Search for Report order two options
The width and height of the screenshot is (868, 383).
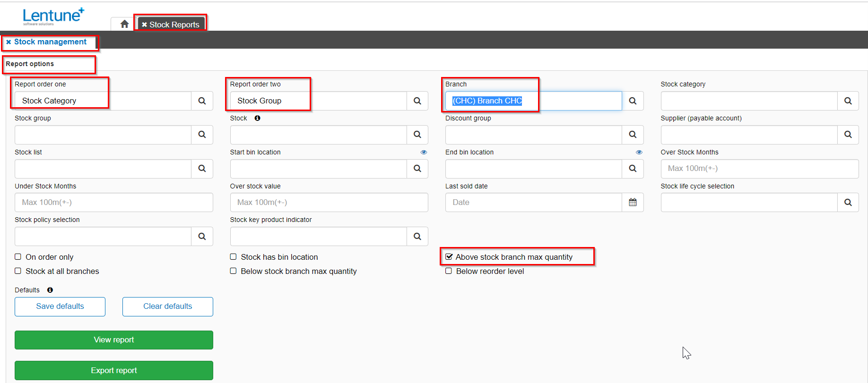tap(417, 101)
